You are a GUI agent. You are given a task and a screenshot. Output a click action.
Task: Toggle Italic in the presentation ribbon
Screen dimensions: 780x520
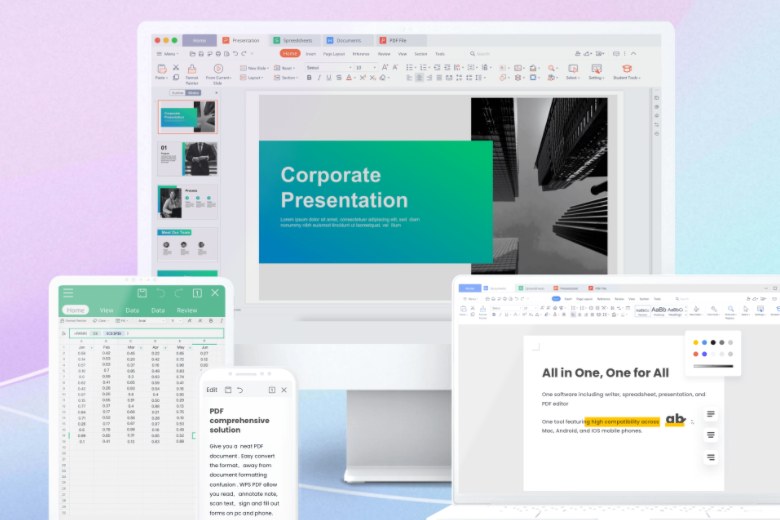[319, 78]
